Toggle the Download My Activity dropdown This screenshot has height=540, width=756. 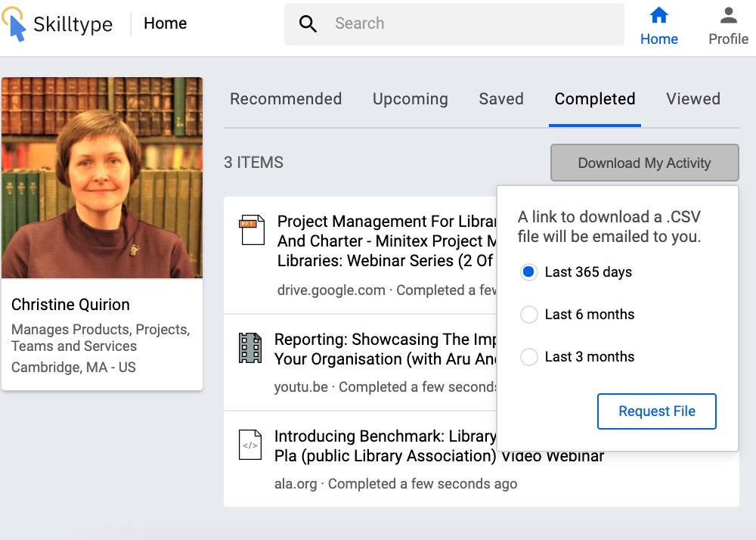click(644, 163)
